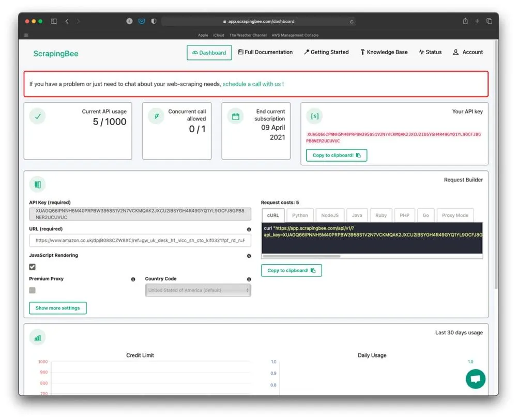
Task: Click the '09 April 2021' date
Action: pyautogui.click(x=273, y=132)
